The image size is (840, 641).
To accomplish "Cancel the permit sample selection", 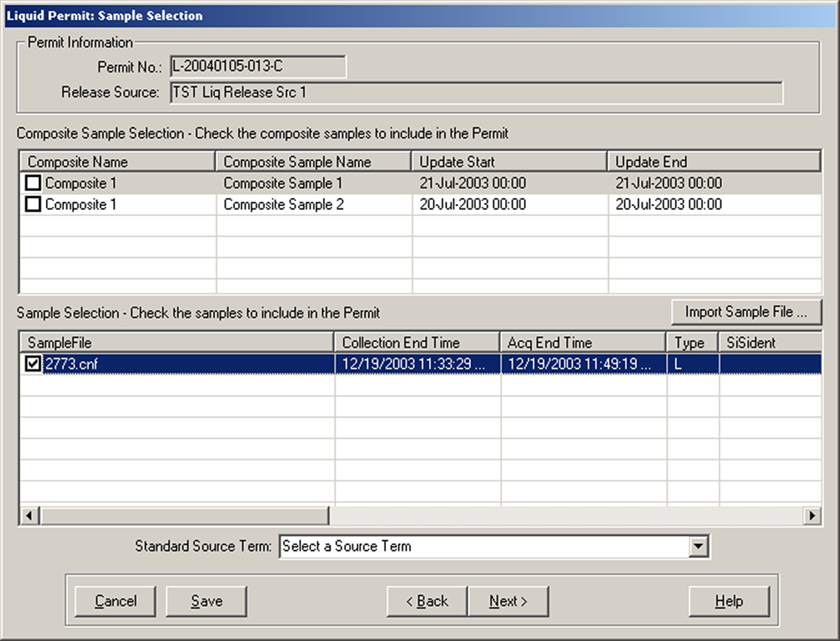I will (114, 600).
